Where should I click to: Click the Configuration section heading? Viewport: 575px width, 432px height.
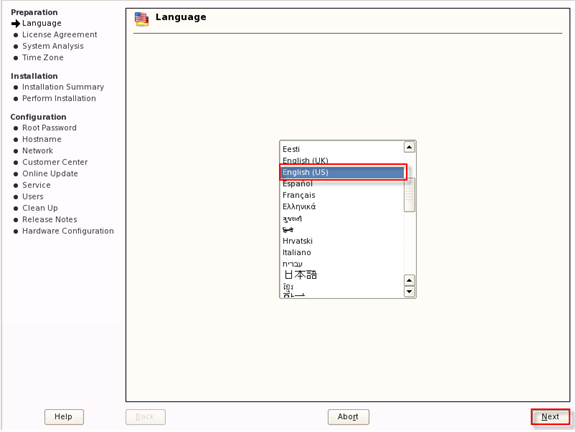[39, 117]
